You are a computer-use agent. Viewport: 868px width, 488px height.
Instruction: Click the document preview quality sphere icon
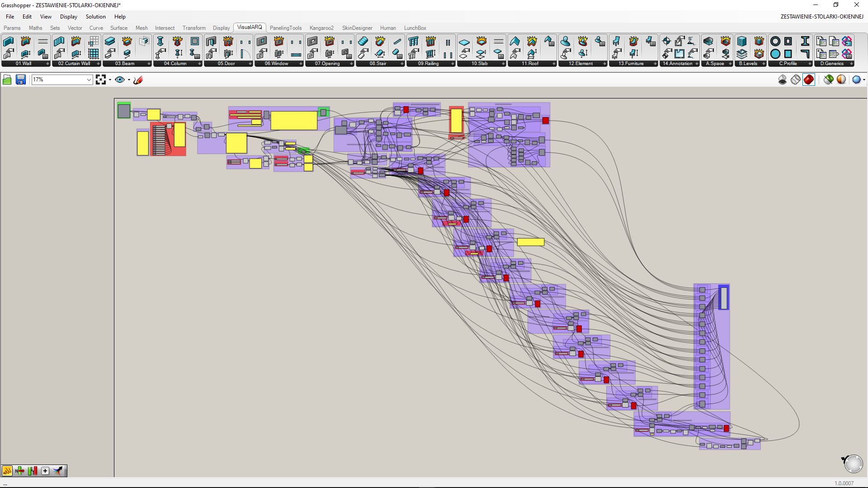click(856, 80)
